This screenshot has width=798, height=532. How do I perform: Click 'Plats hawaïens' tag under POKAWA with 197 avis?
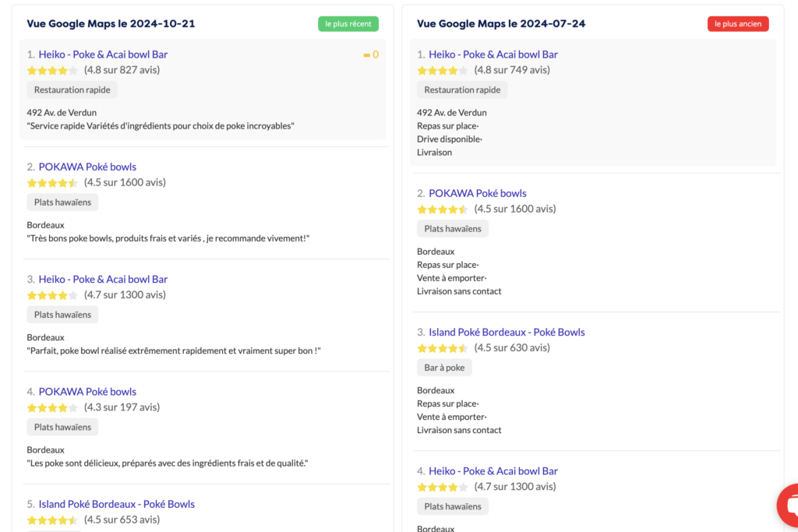[62, 427]
